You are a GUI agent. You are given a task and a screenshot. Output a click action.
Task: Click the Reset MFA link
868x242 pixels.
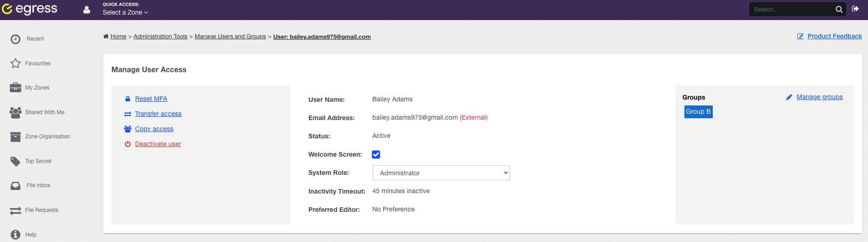point(151,99)
